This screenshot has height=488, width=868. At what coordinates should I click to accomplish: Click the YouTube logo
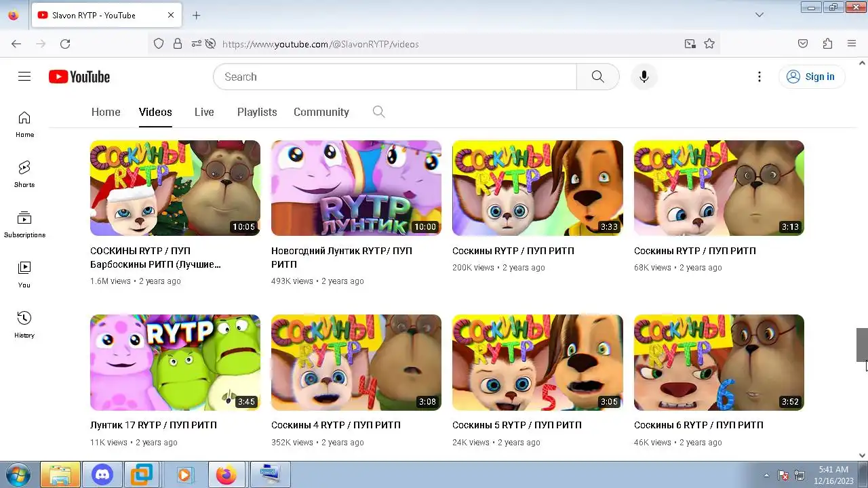[79, 77]
